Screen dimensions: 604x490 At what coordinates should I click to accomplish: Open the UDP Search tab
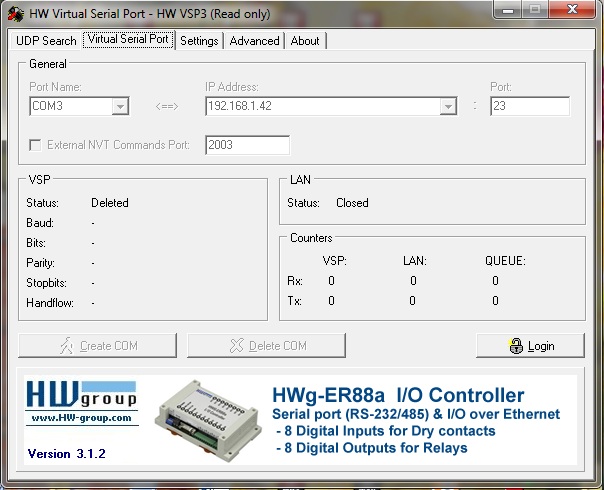click(x=46, y=41)
